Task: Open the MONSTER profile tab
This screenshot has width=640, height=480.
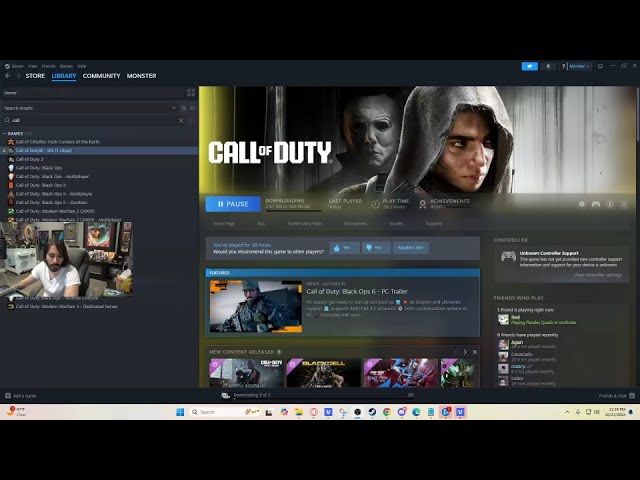Action: click(141, 76)
